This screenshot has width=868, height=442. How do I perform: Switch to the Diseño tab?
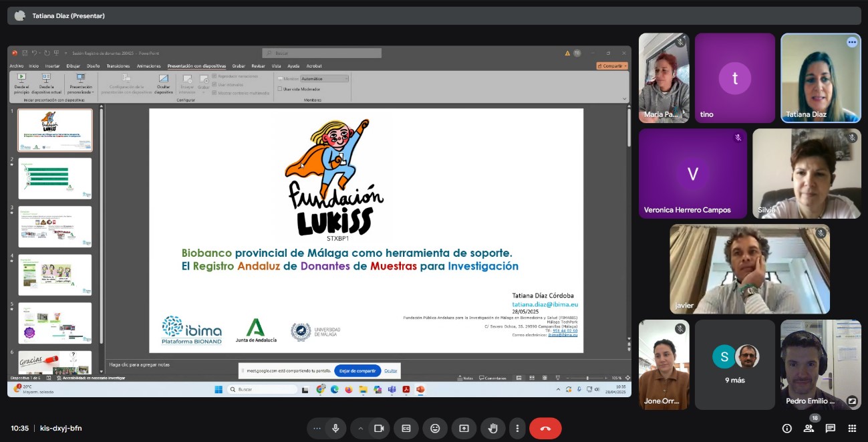pos(93,66)
